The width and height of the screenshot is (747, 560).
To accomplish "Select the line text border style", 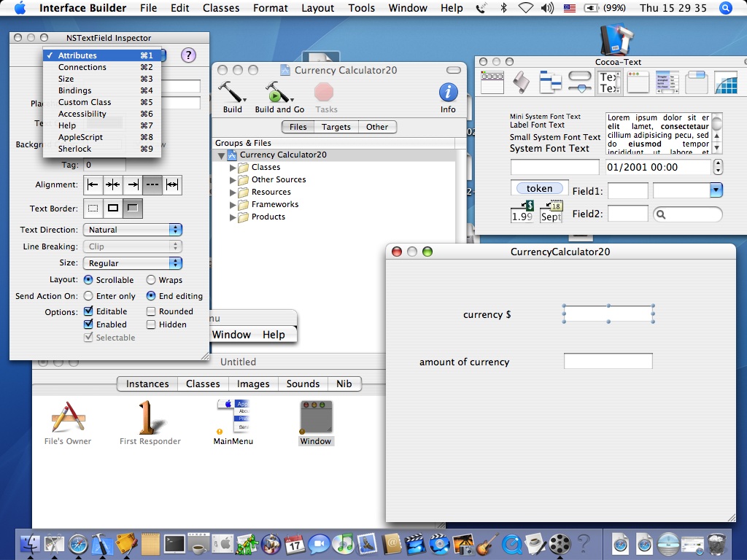I will (113, 208).
